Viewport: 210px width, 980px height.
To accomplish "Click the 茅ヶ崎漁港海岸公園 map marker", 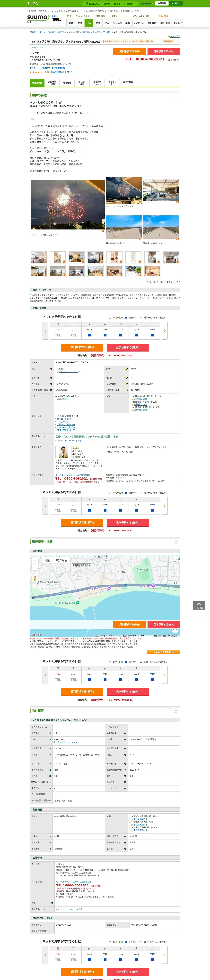I will (x=78, y=603).
